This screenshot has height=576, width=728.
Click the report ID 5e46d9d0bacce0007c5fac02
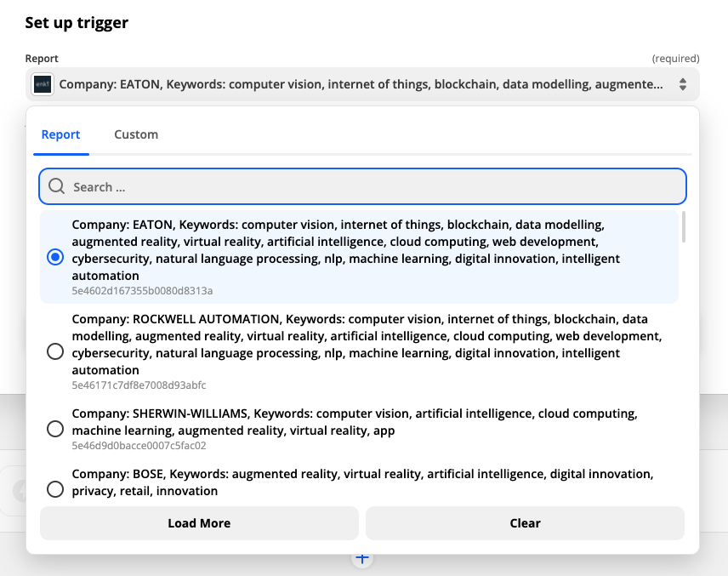[x=139, y=445]
